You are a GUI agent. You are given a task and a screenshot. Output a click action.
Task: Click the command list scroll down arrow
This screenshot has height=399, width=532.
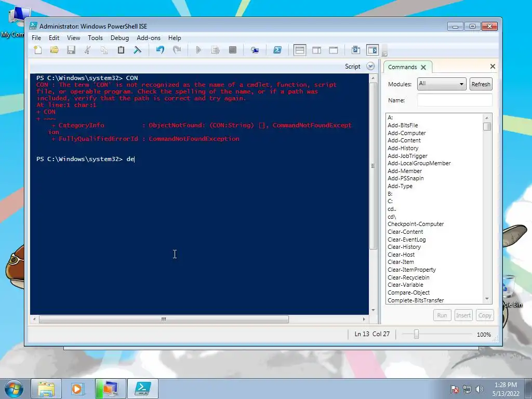487,299
